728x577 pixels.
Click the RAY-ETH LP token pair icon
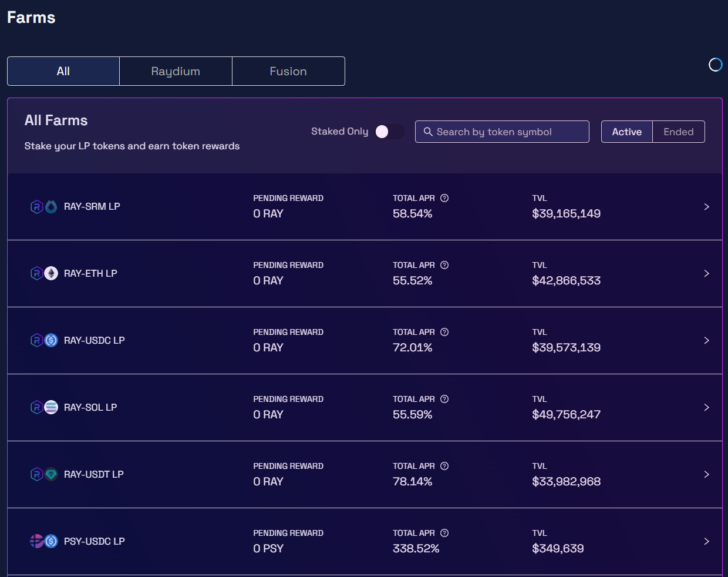(44, 274)
